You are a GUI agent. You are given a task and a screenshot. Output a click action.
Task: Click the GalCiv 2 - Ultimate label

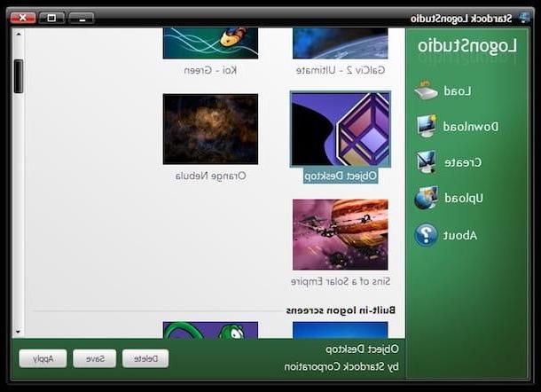[341, 70]
